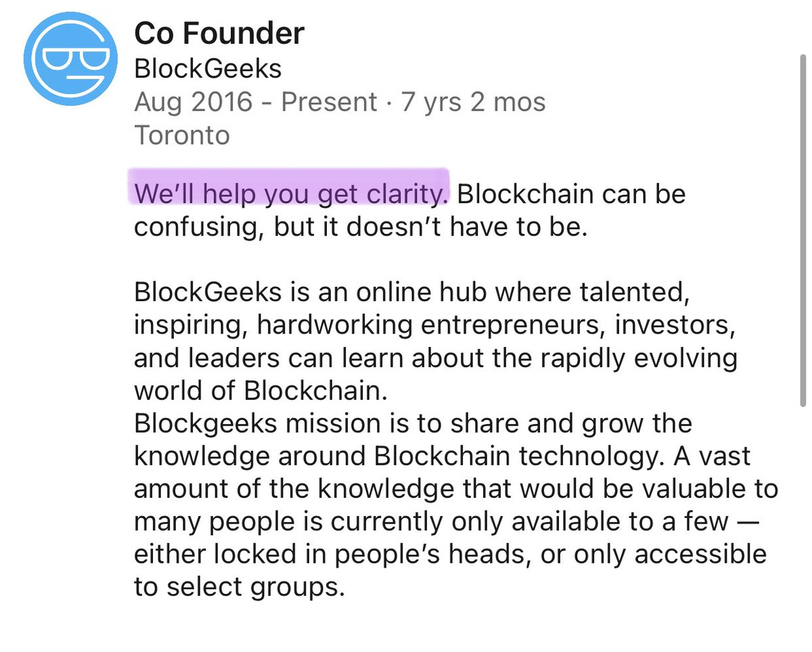
Task: Select the BlockGeeks company name below the title
Action: point(208,68)
